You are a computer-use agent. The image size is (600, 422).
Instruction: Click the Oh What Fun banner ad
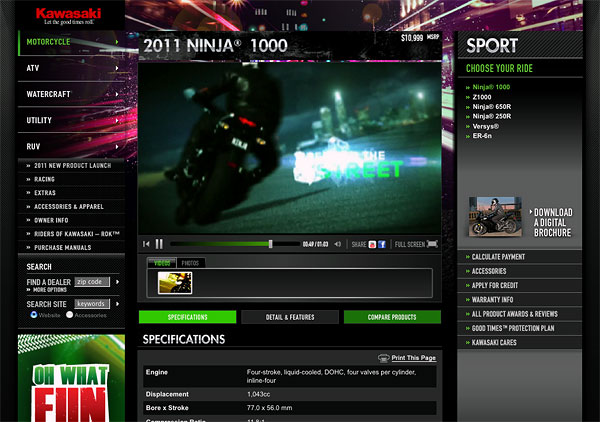pos(71,378)
